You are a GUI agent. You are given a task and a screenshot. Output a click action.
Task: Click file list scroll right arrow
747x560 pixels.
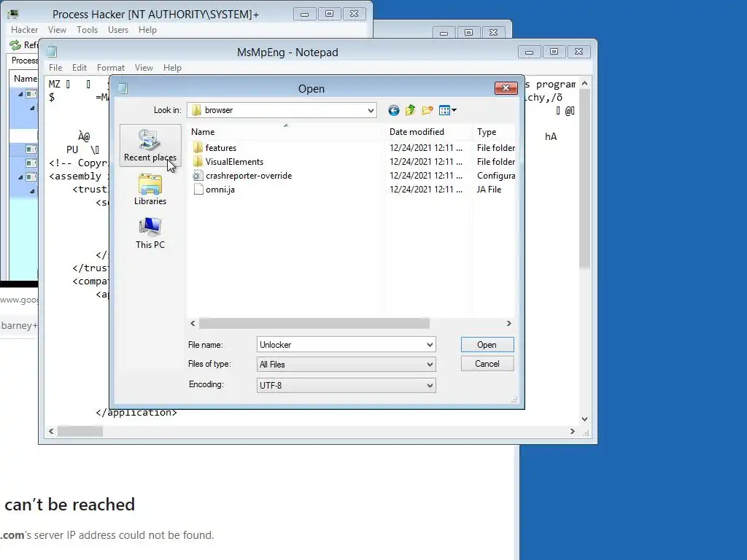click(x=508, y=323)
